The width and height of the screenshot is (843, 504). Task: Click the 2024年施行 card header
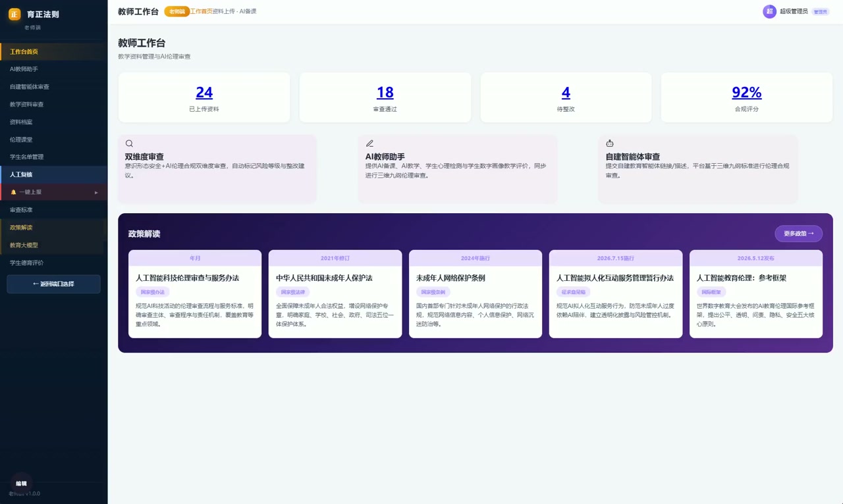coord(476,258)
